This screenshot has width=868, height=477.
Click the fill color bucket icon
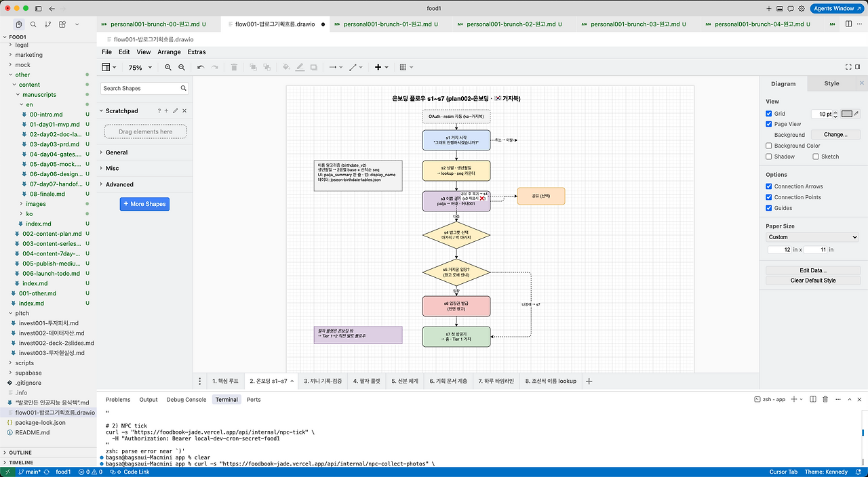(285, 67)
